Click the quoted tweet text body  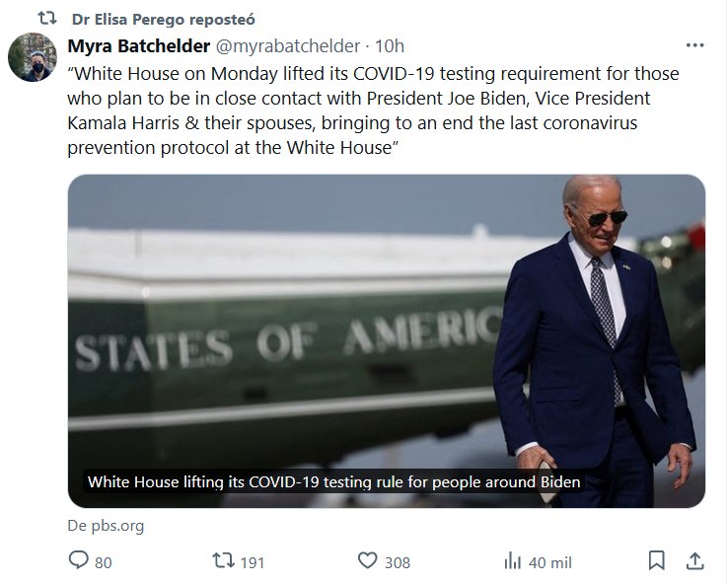[x=373, y=110]
